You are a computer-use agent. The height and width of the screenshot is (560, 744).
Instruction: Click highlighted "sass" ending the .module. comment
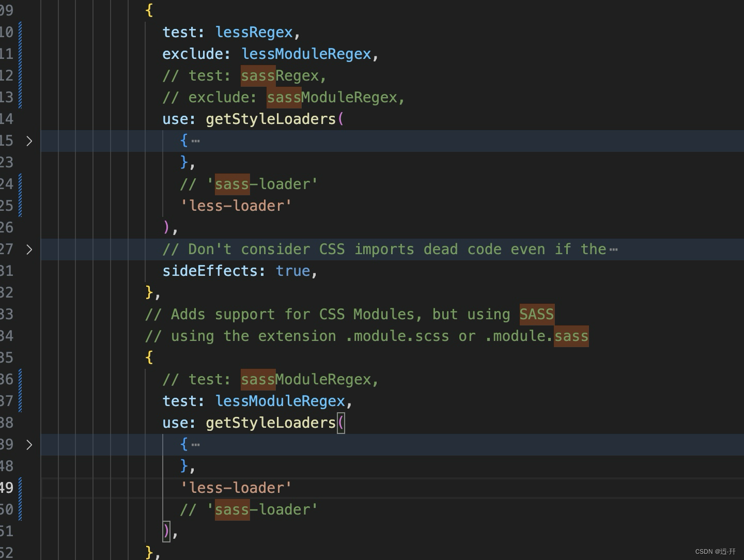pos(571,336)
